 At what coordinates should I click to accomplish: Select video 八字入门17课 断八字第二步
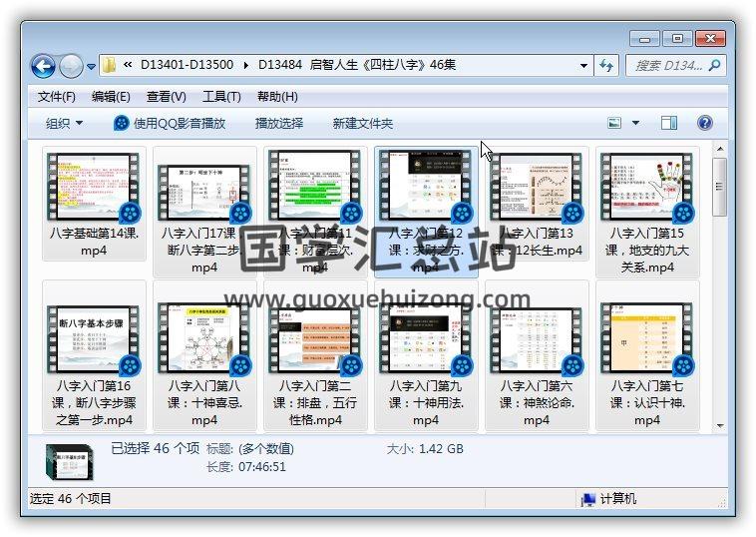(x=204, y=213)
